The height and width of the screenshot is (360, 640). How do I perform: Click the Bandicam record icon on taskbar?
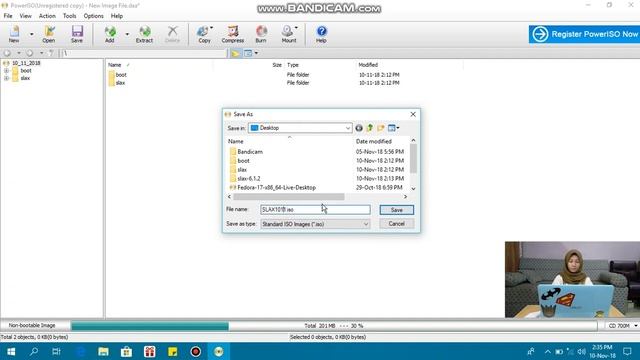(196, 351)
